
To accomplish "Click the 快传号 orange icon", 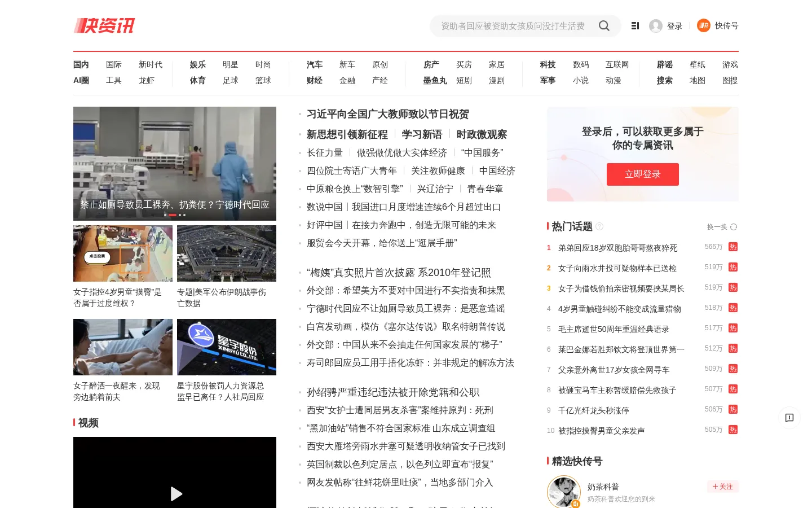I will coord(704,25).
